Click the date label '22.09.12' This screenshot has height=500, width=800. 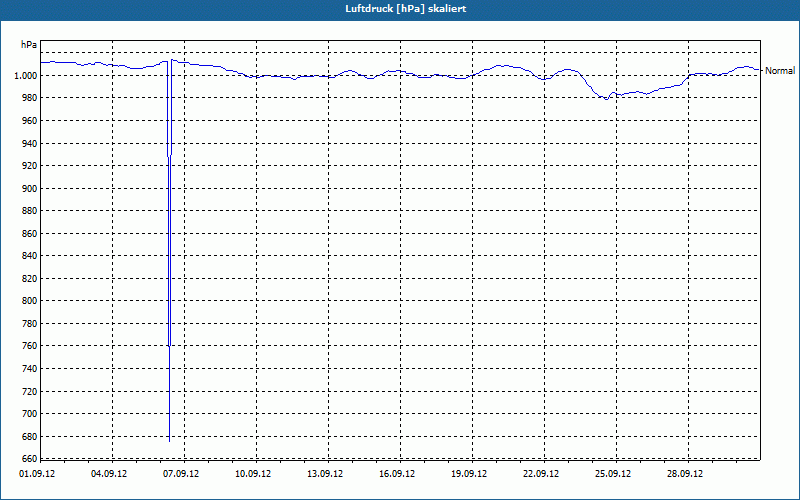(x=541, y=474)
